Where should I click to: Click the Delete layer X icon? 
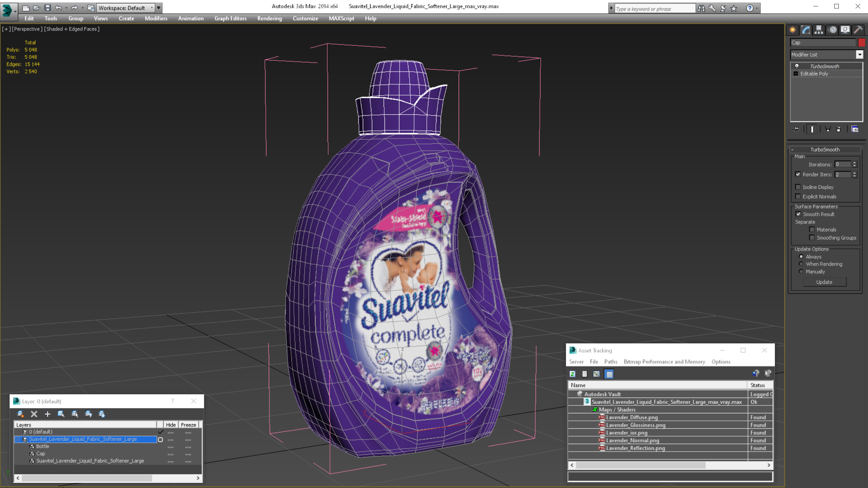tap(34, 414)
